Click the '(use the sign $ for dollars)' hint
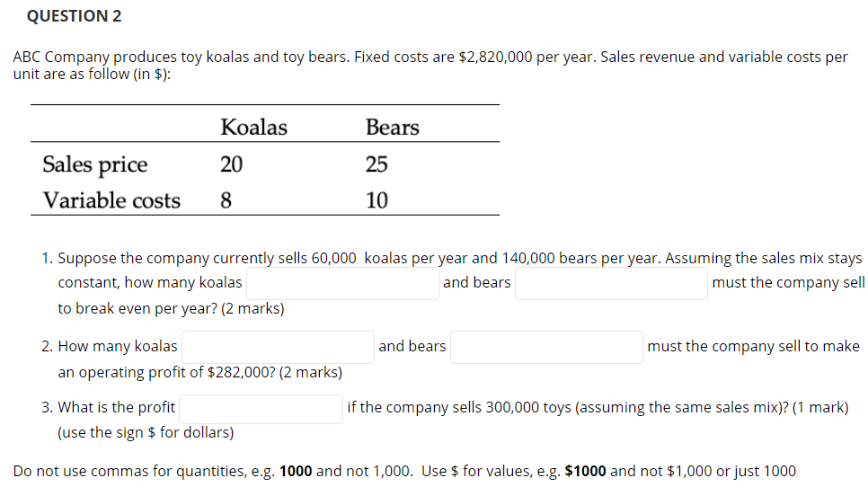 (146, 432)
